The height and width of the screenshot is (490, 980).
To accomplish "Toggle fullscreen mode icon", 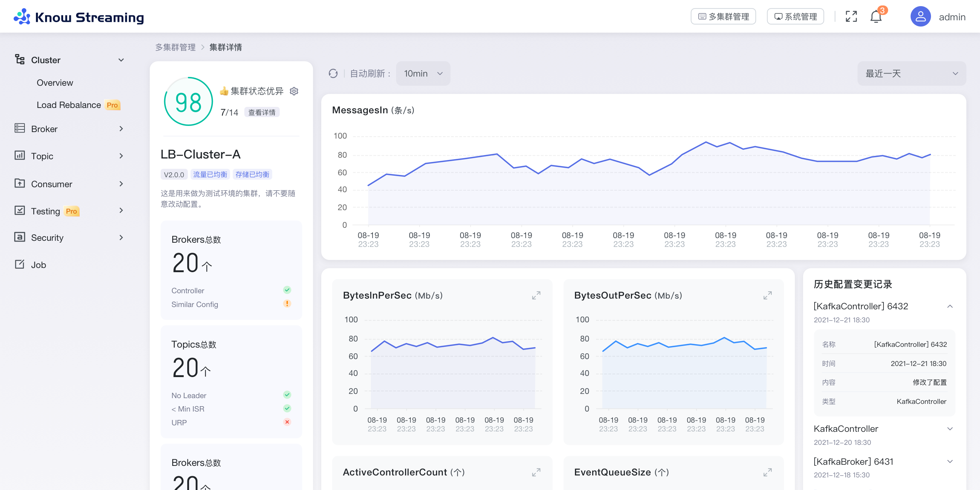I will (x=851, y=16).
